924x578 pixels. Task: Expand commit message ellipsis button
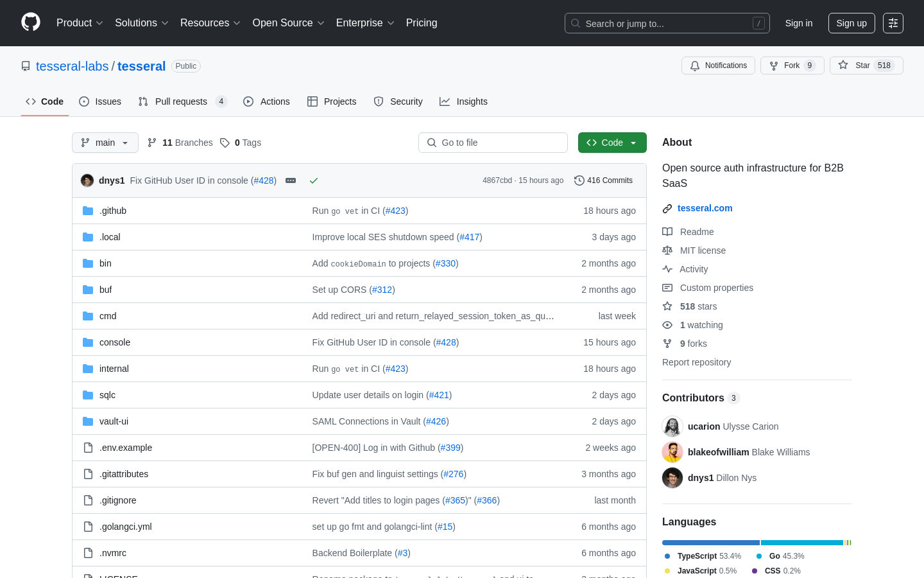tap(291, 180)
